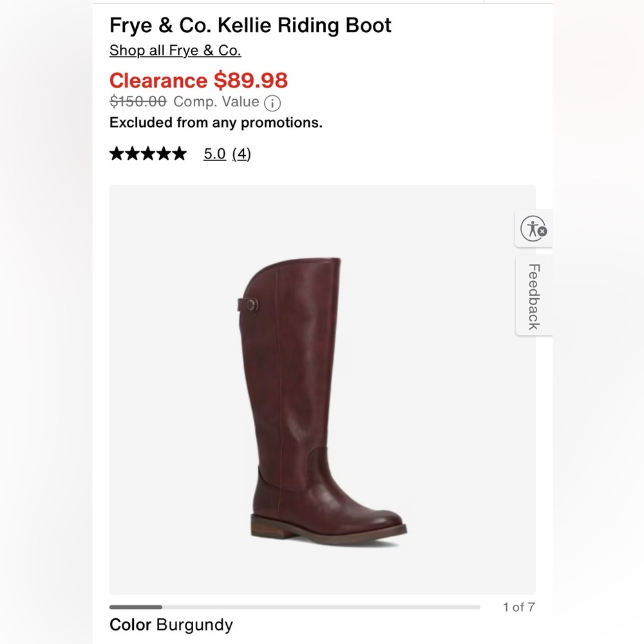Open the Comp. Value info icon
This screenshot has height=644, width=644.
(273, 102)
